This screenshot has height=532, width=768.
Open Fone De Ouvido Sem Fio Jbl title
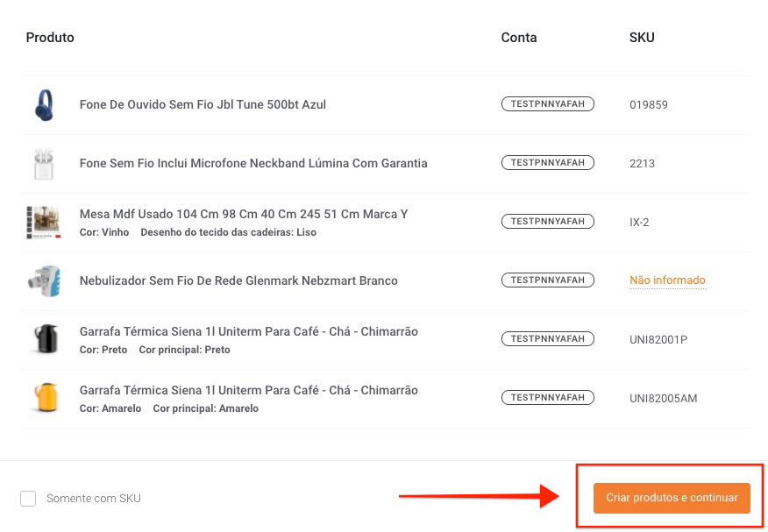pos(203,104)
